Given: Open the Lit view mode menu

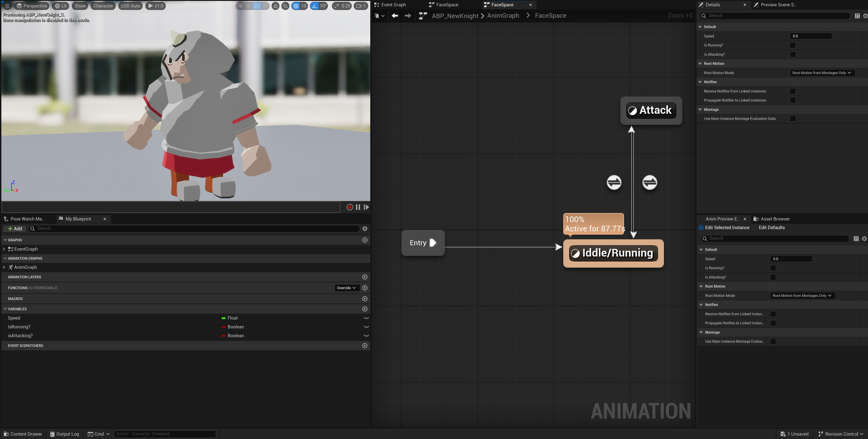Looking at the screenshot, I should tap(61, 6).
